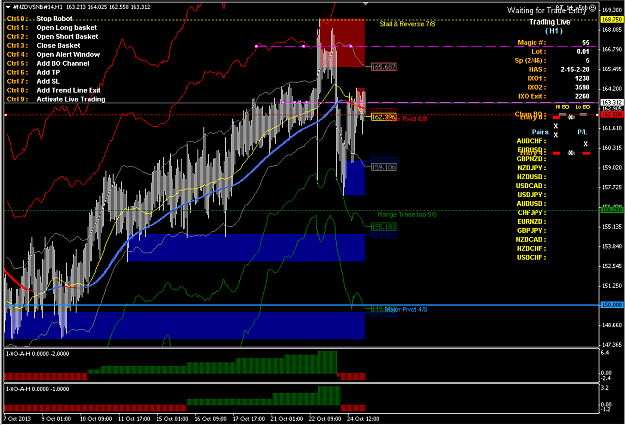Click the green 155.188 level label box
Screen dimensions: 625x425
[383, 227]
